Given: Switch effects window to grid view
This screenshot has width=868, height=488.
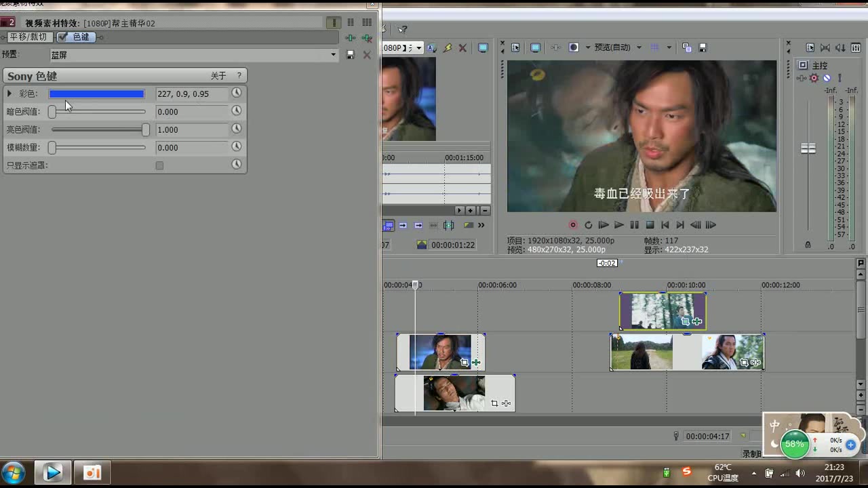Looking at the screenshot, I should point(367,23).
